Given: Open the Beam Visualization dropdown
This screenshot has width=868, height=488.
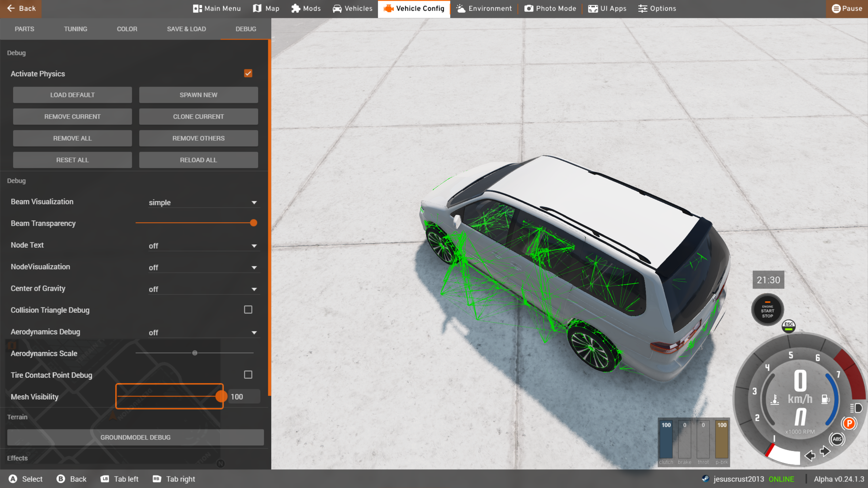Looking at the screenshot, I should (203, 203).
